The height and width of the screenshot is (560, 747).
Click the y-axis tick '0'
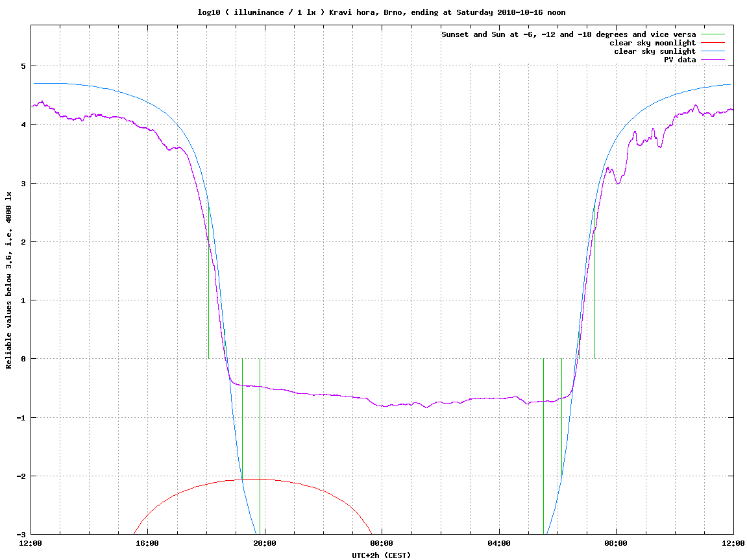tap(23, 359)
